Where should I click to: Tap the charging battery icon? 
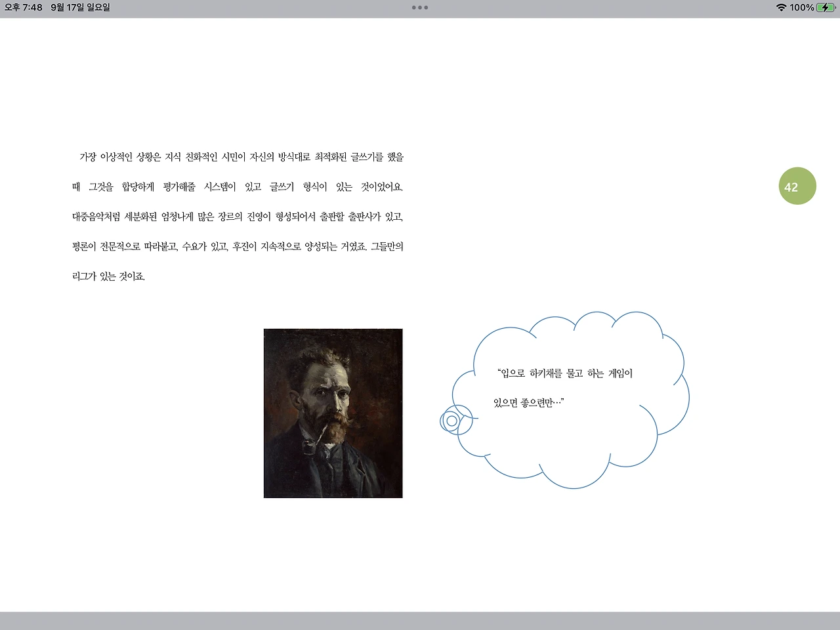pos(825,8)
